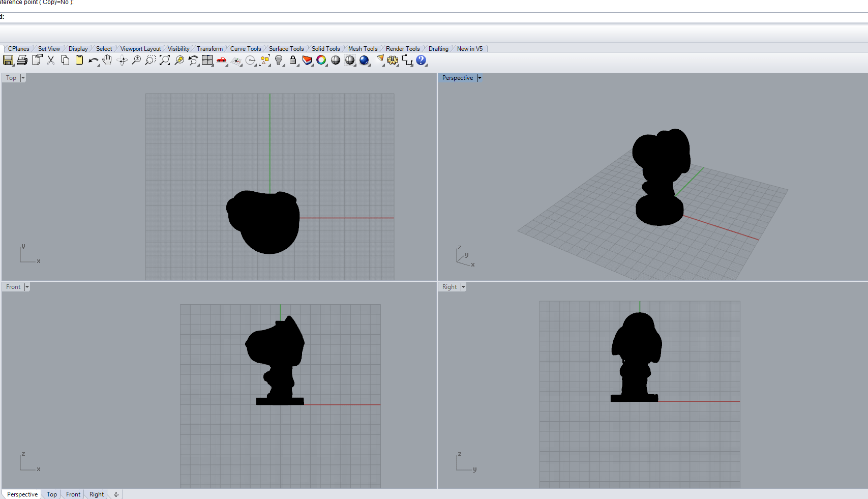
Task: Click the Undo arrow icon
Action: pyautogui.click(x=94, y=60)
